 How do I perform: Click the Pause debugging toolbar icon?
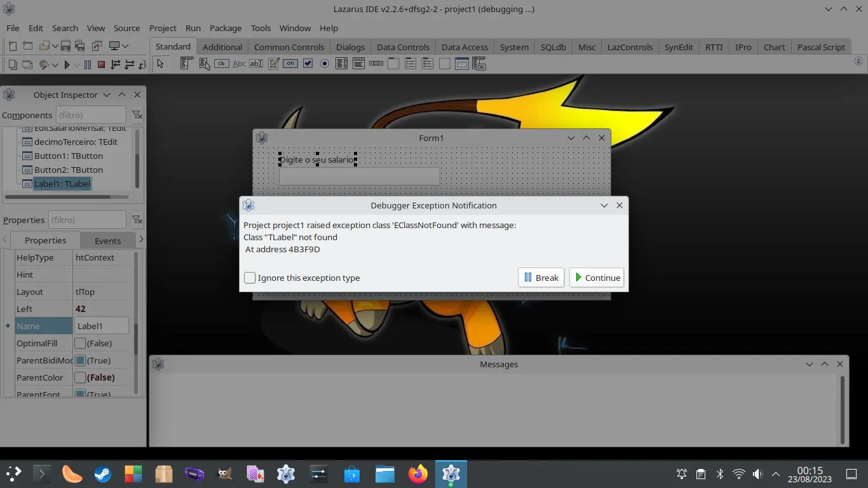[x=88, y=64]
